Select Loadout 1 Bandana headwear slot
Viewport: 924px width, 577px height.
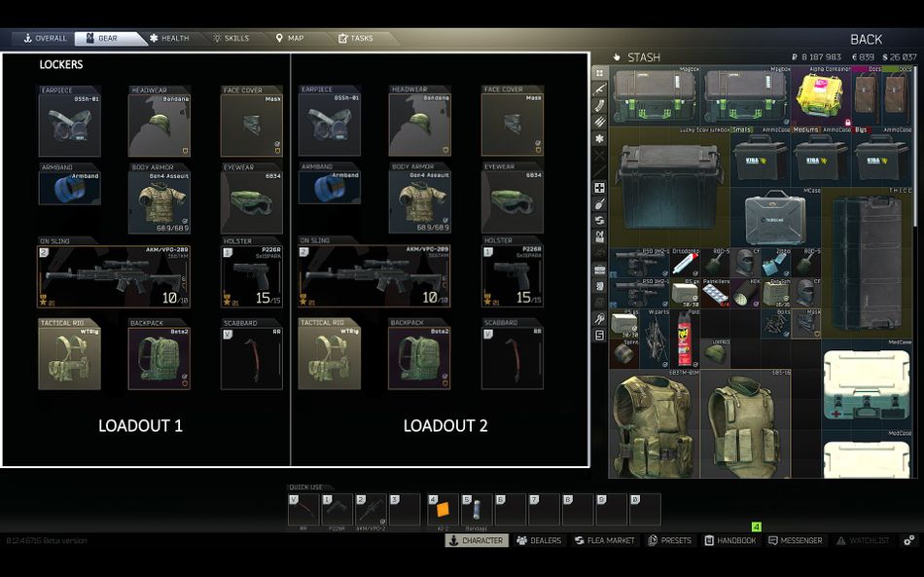click(x=160, y=125)
